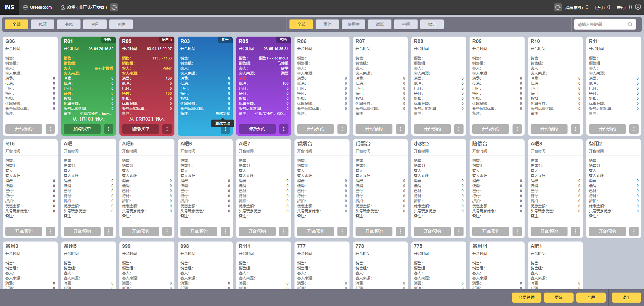The height and width of the screenshot is (306, 644).
Task: Click the 从【R10】转入 text on R01
Action: 89,119
